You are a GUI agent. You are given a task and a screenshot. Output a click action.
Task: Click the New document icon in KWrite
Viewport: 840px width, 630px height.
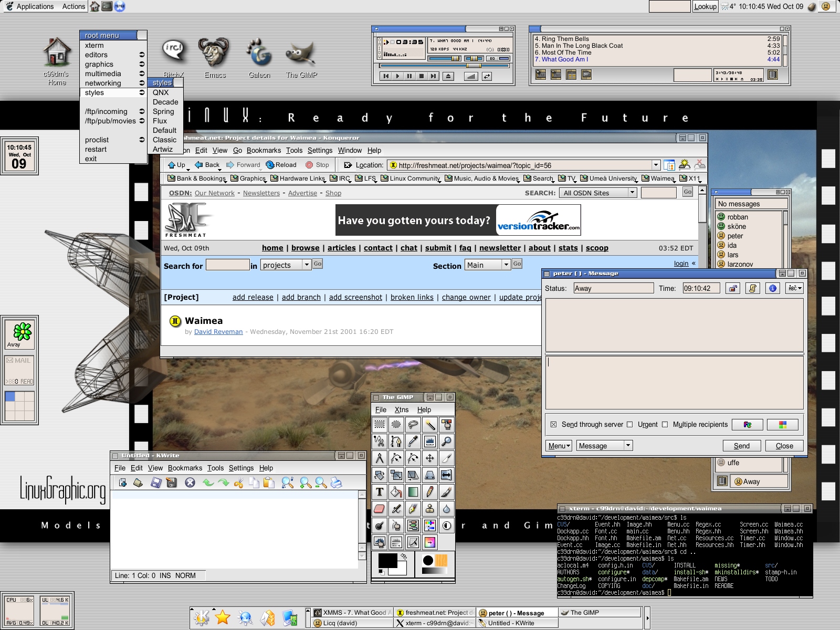[123, 482]
